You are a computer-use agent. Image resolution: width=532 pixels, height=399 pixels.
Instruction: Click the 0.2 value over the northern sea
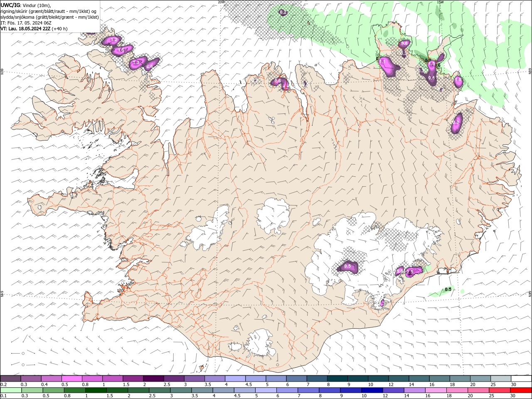[x=283, y=12]
